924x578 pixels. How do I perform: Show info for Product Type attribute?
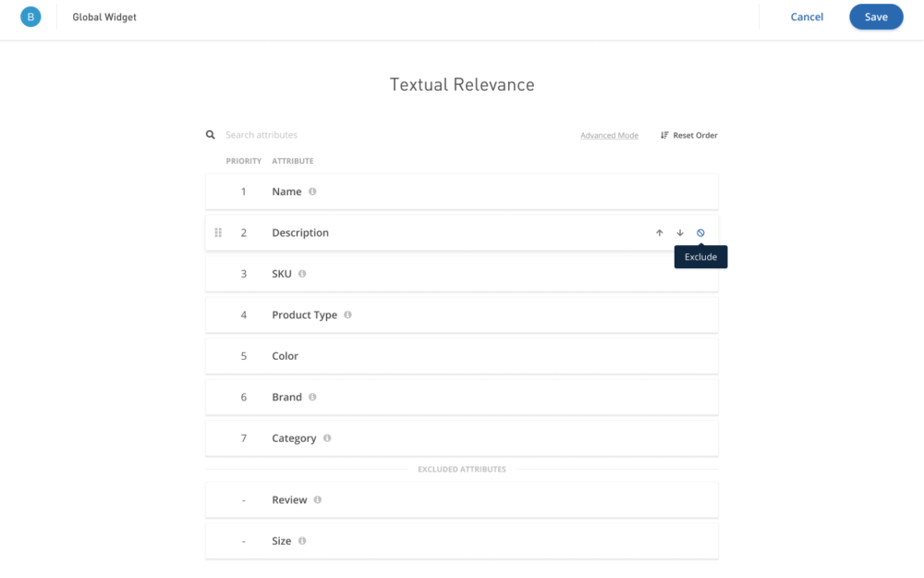point(347,314)
